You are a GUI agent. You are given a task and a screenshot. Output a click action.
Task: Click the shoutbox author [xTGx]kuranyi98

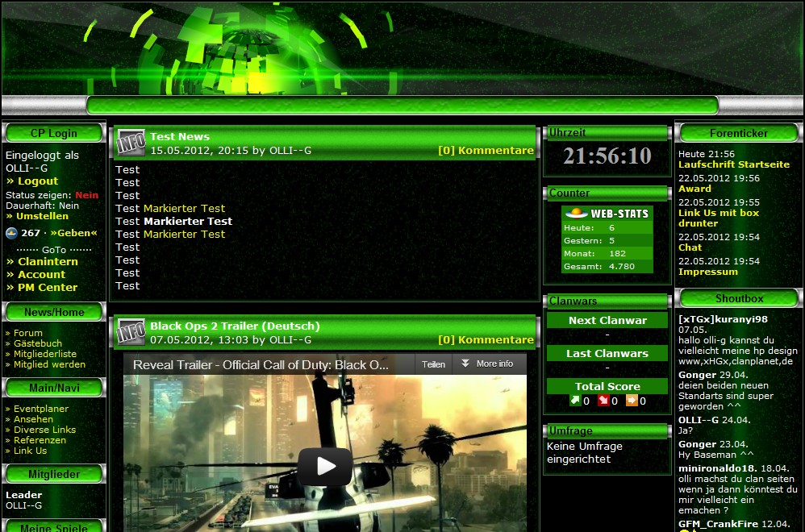click(723, 319)
